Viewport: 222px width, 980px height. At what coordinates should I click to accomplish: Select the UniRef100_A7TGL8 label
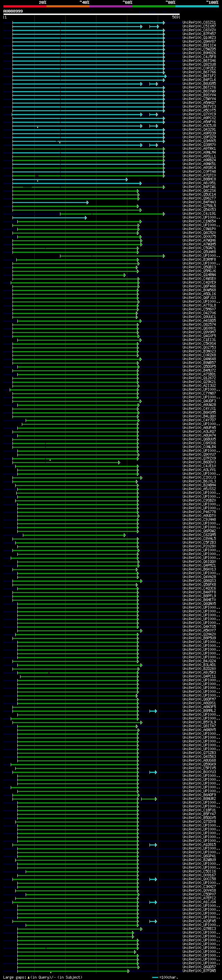pos(199,306)
